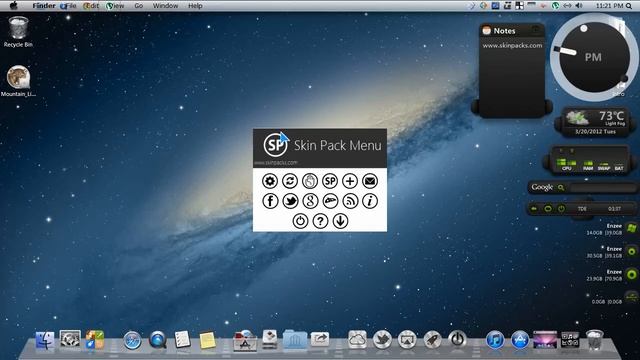
Task: Click the power button icon in dock
Action: 457,339
